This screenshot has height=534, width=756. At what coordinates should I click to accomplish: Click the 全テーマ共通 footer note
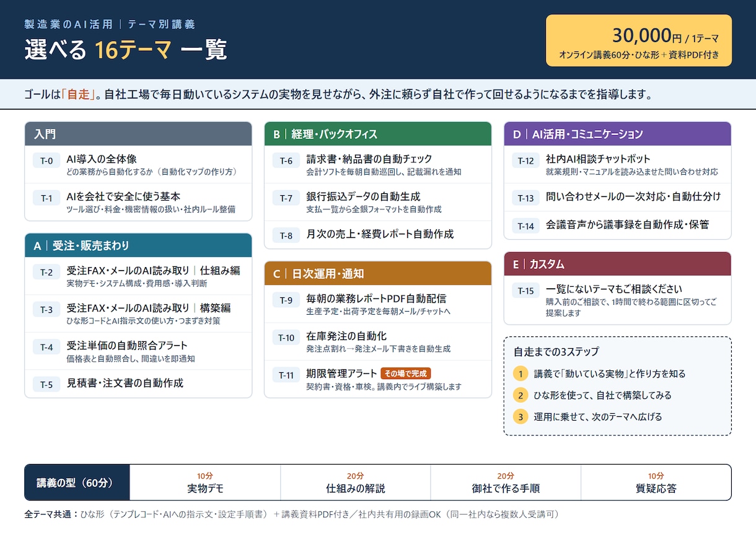coord(292,514)
